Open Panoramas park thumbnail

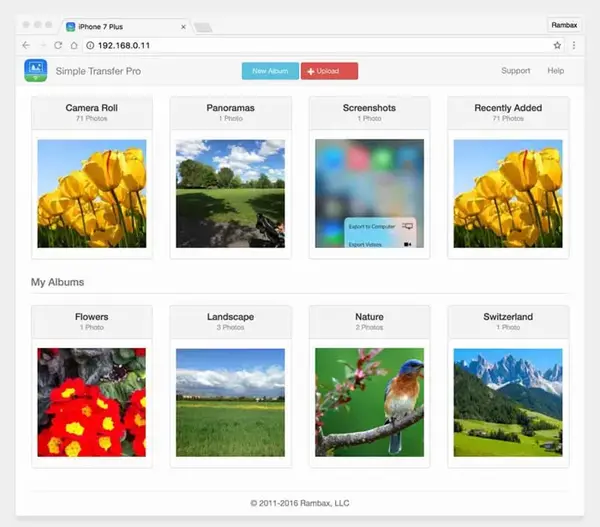pos(230,194)
